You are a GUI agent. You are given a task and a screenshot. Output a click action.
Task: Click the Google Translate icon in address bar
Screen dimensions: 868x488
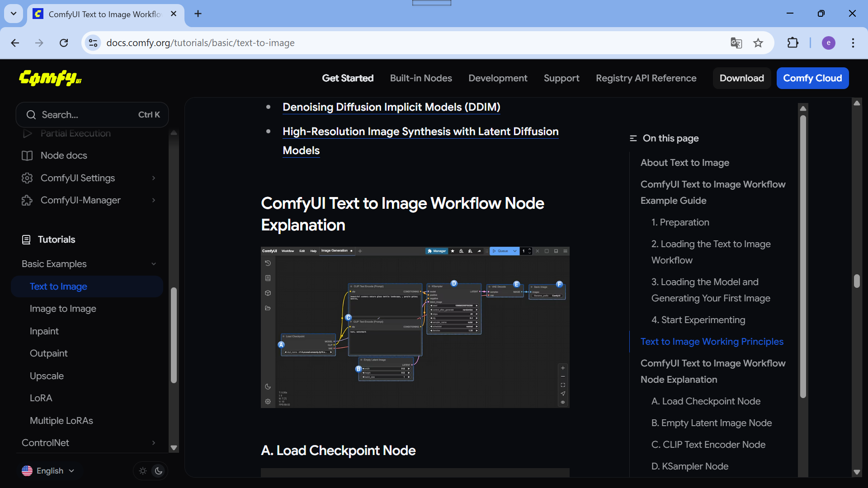point(736,43)
